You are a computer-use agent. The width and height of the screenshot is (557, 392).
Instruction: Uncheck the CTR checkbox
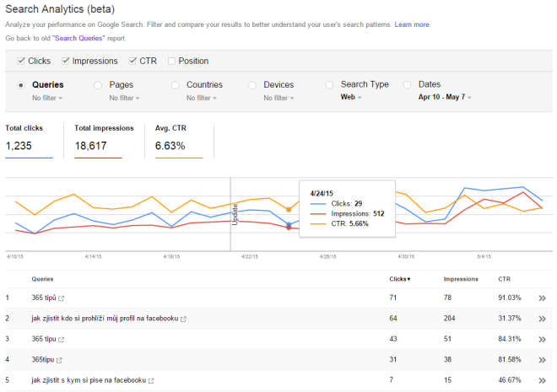pos(132,61)
